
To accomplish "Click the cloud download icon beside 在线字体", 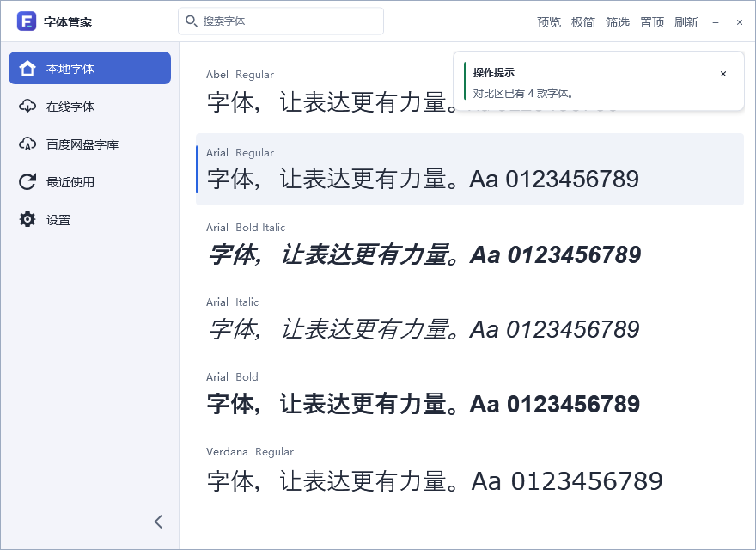I will [27, 106].
